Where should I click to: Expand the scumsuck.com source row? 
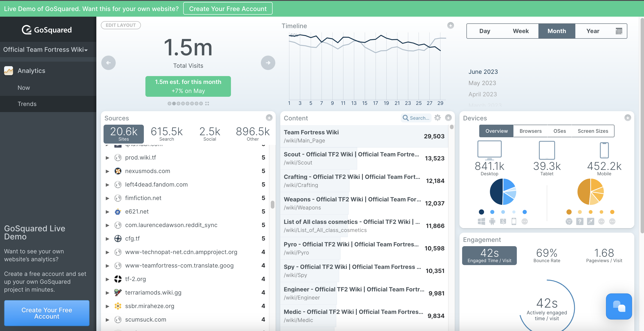click(x=108, y=320)
